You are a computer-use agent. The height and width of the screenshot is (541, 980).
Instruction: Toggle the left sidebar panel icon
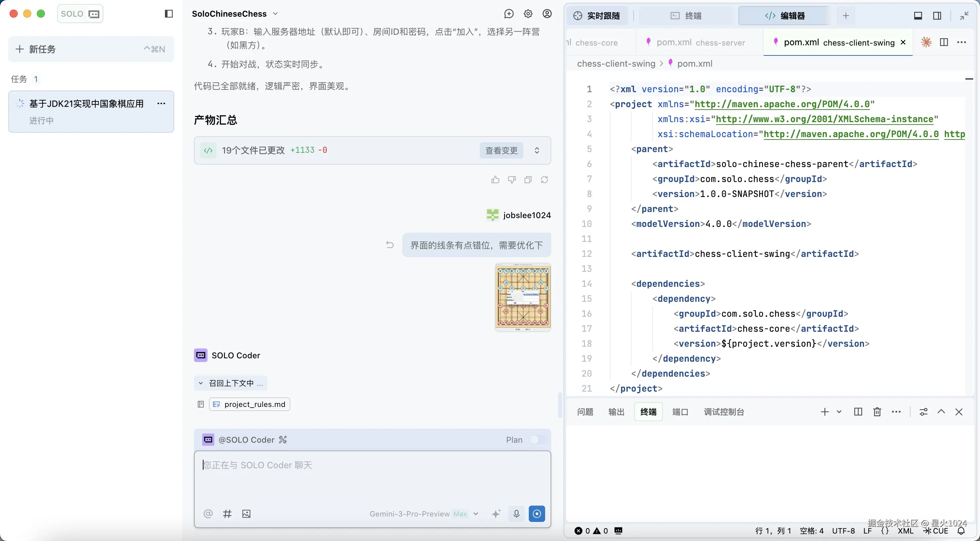(x=168, y=14)
